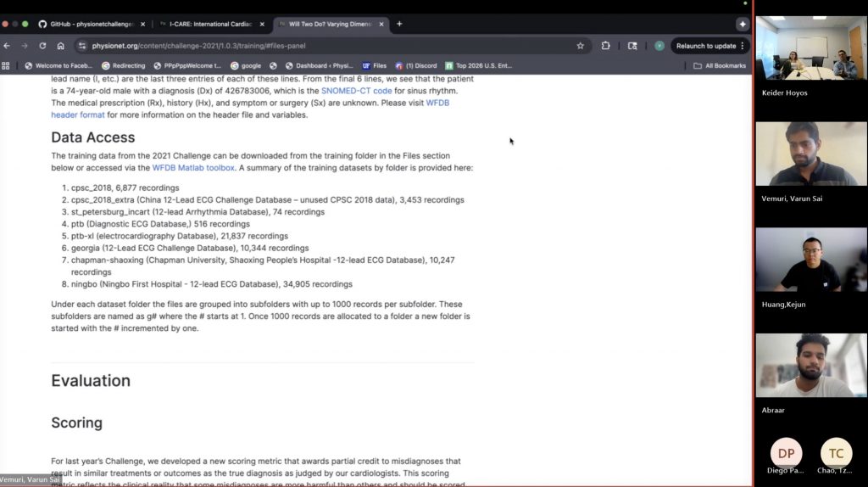The image size is (868, 487).
Task: Bookmark this page with the star icon
Action: [x=581, y=46]
